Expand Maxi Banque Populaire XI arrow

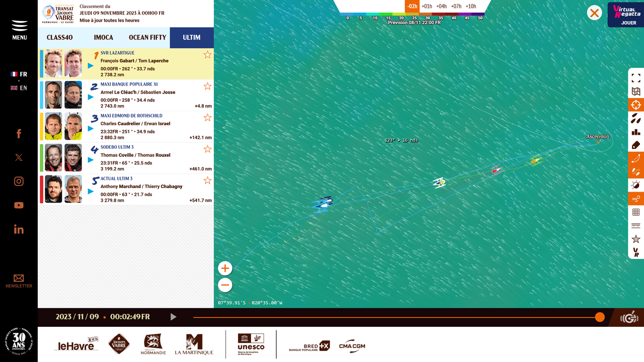pos(91,97)
